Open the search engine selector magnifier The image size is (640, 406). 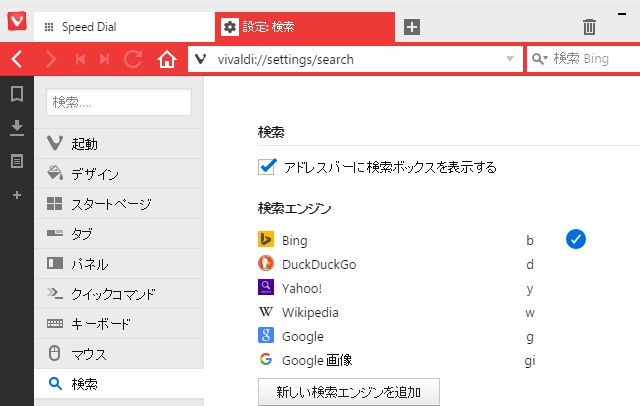click(x=540, y=59)
